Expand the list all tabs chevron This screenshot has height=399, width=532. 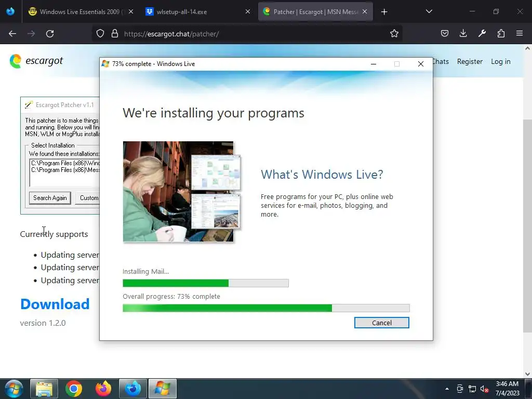click(429, 11)
